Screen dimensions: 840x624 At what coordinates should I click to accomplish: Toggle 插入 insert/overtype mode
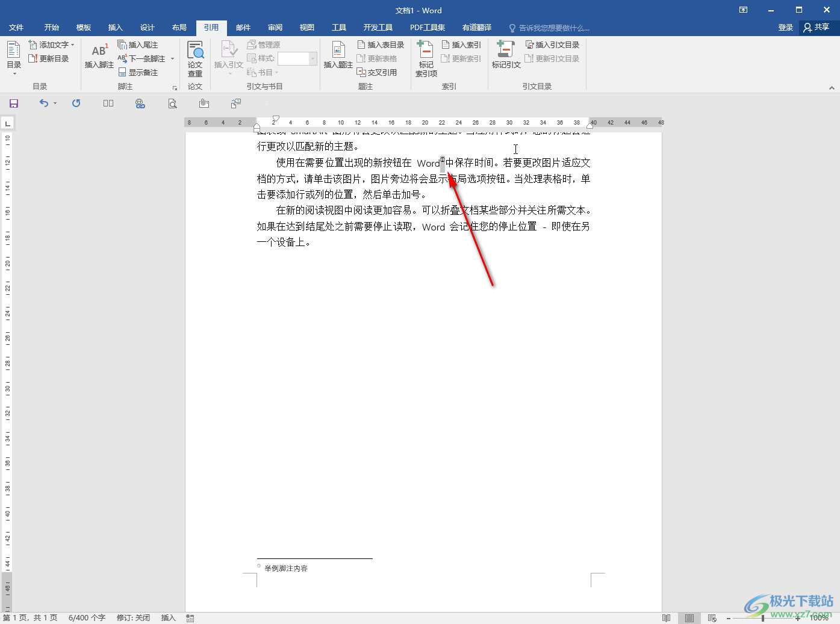point(168,618)
